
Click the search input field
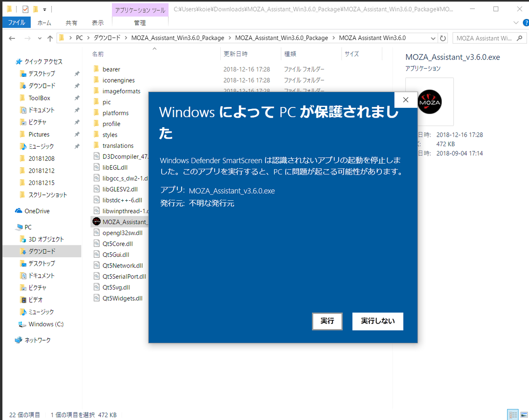pos(484,38)
